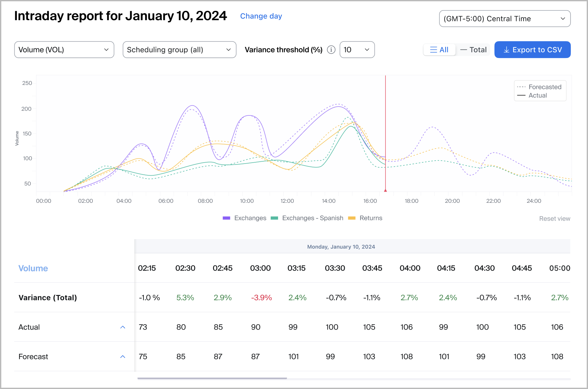Screen dimensions: 588x389
Task: Collapse the Forecast row chevron
Action: tap(123, 356)
